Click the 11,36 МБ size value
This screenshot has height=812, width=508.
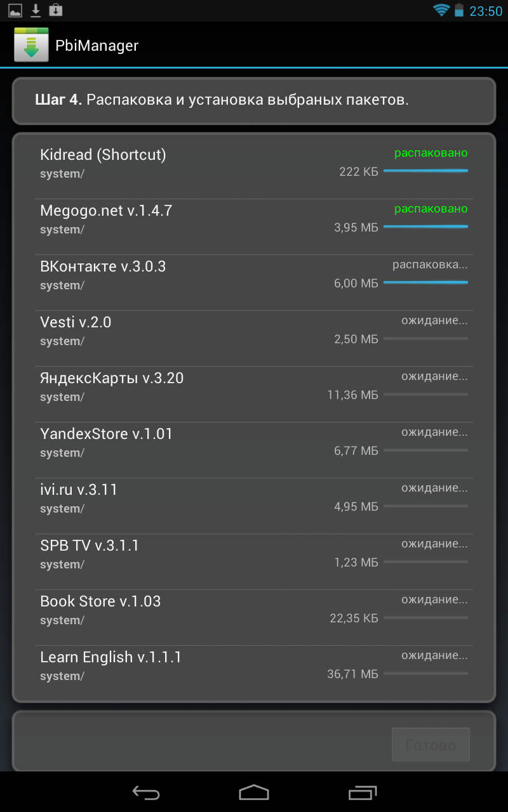click(x=353, y=395)
